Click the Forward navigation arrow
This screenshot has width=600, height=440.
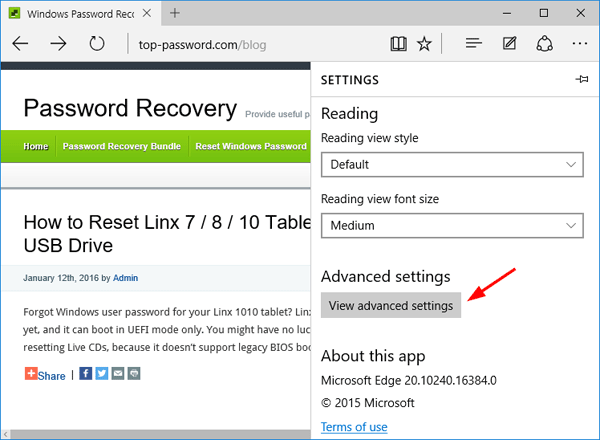tap(59, 44)
